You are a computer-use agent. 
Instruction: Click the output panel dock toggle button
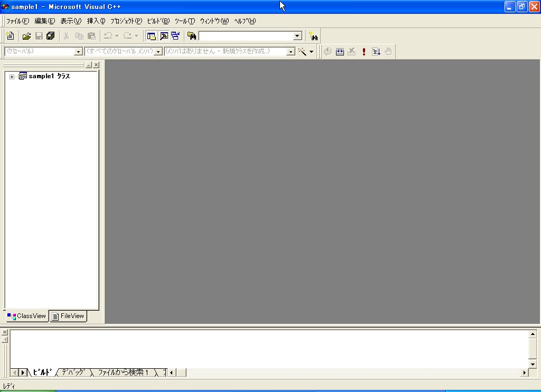click(5, 340)
